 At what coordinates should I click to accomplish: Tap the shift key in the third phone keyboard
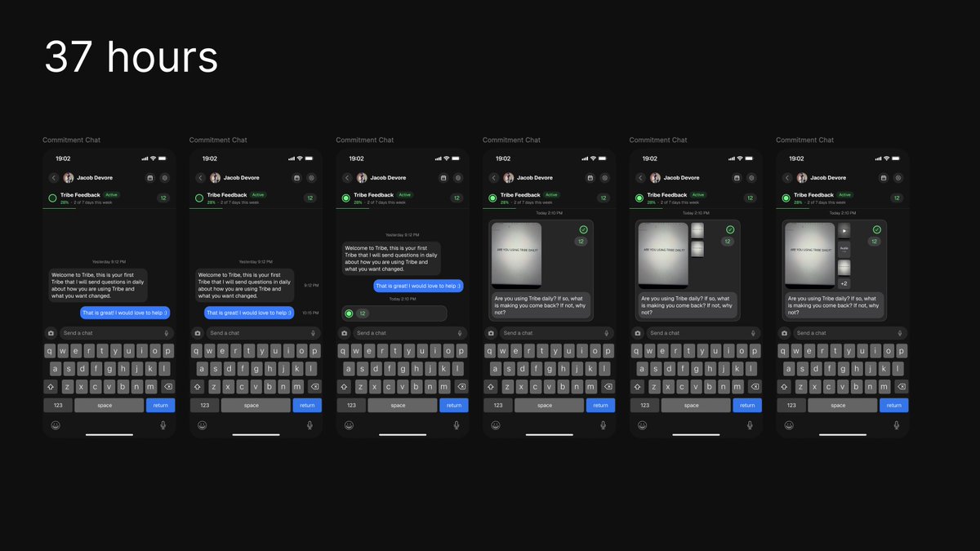[x=345, y=386]
